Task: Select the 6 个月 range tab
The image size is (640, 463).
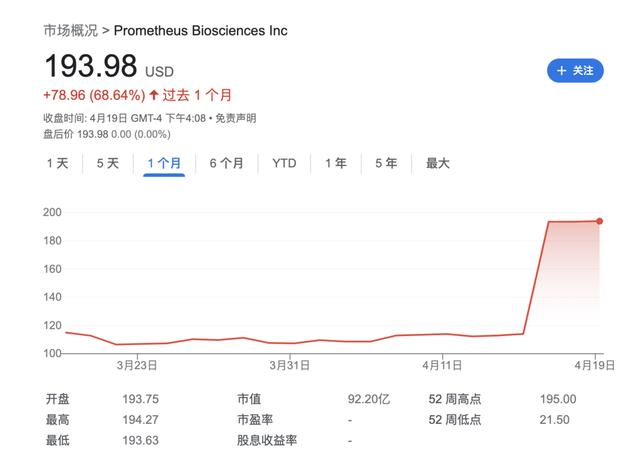Action: pyautogui.click(x=226, y=163)
